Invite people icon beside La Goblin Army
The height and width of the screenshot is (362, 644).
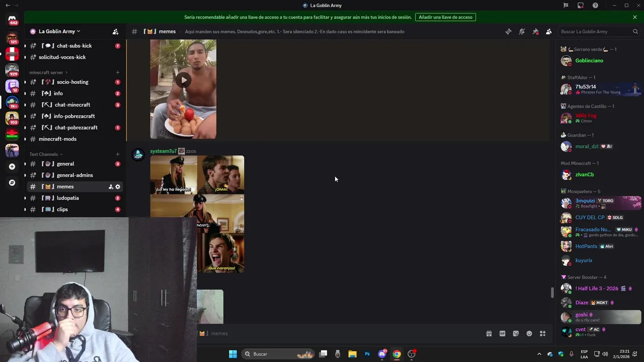point(115,31)
